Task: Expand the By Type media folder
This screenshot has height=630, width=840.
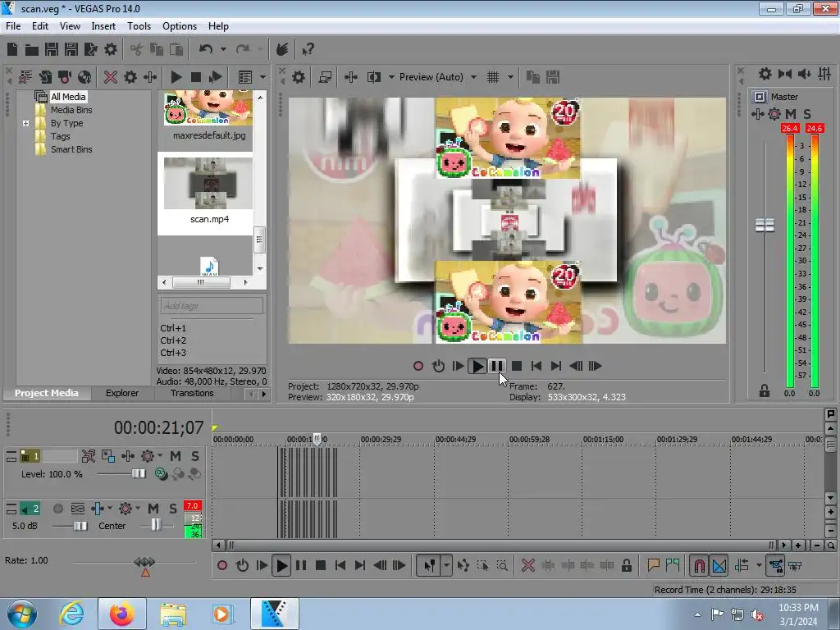Action: [x=25, y=123]
